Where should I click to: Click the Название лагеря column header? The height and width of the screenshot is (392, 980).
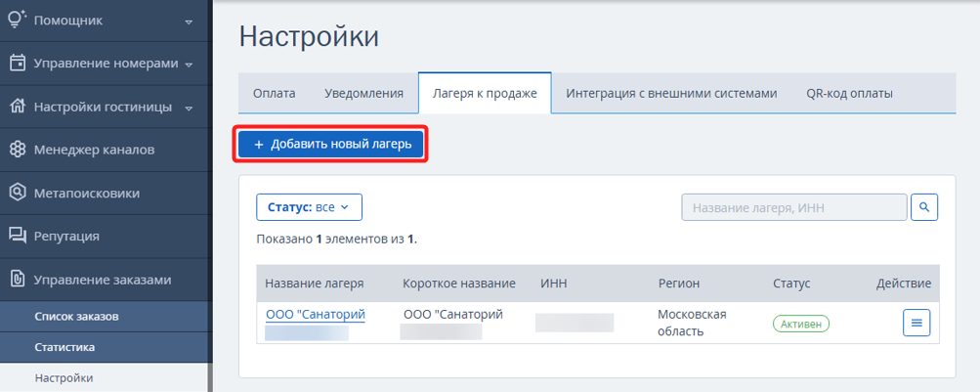click(315, 283)
